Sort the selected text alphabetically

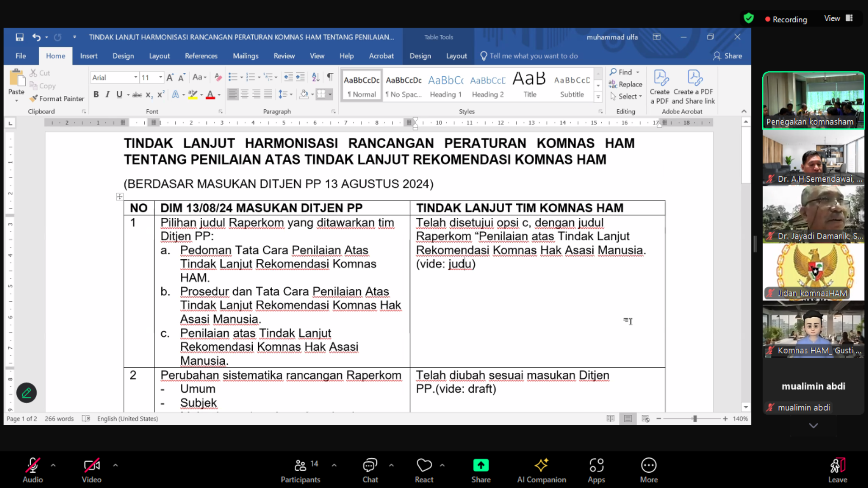click(316, 77)
